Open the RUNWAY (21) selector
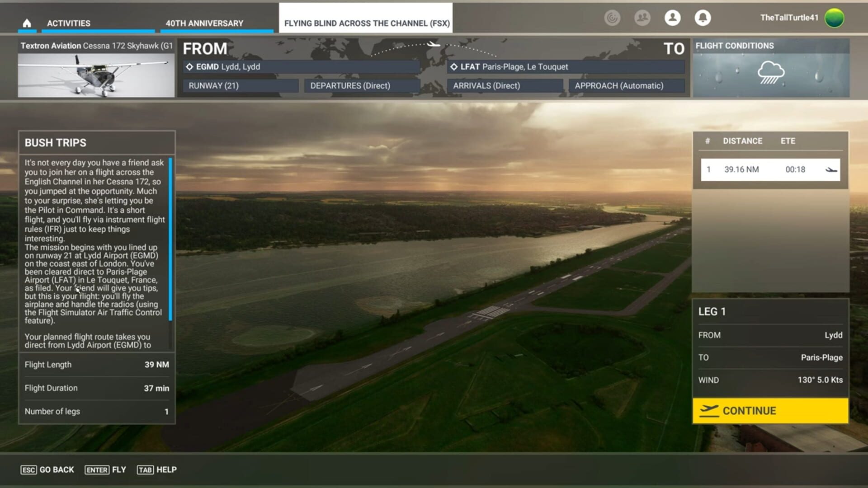 240,85
